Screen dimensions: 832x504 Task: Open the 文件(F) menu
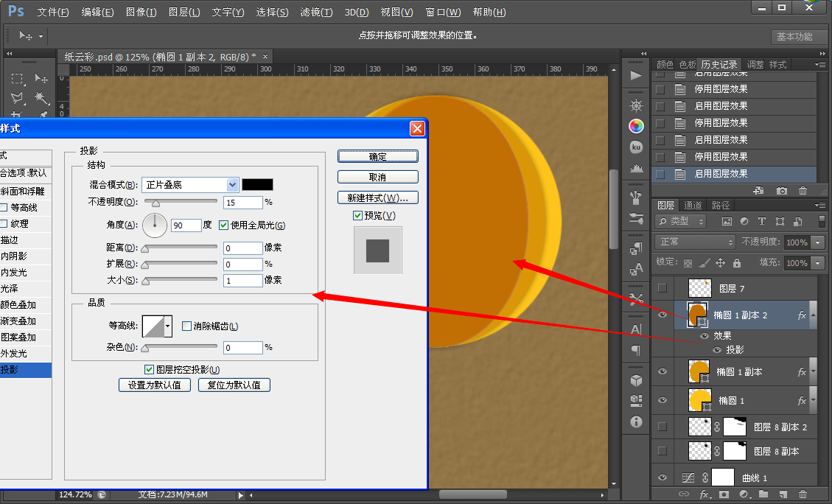coord(52,13)
